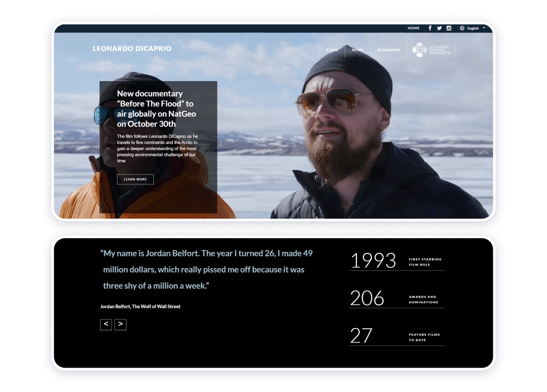Show the next quote with right arrow

[120, 324]
